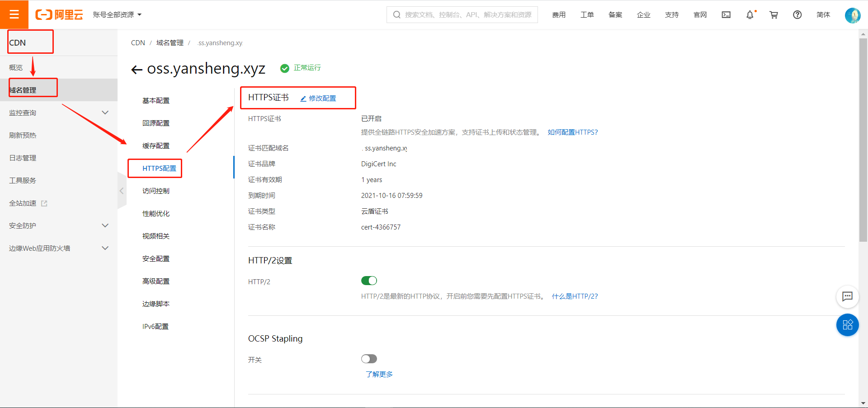Select 刷新预热 in the sidebar
Viewport: 868px width, 408px height.
point(23,135)
